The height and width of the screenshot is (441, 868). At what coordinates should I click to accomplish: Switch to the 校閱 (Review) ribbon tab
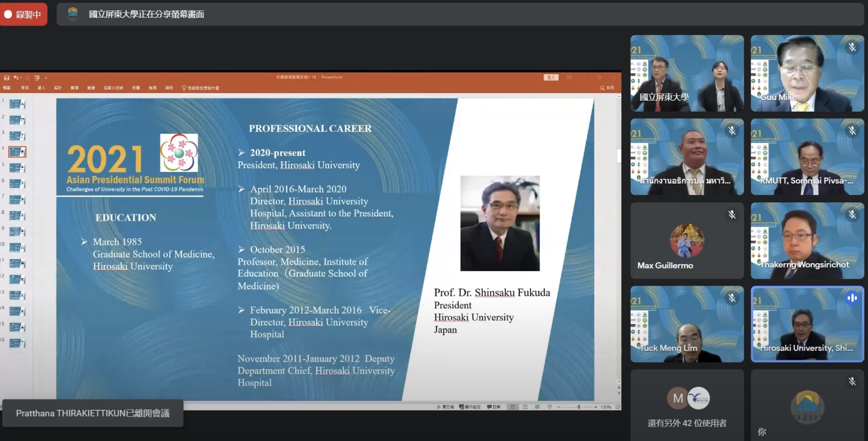[136, 88]
